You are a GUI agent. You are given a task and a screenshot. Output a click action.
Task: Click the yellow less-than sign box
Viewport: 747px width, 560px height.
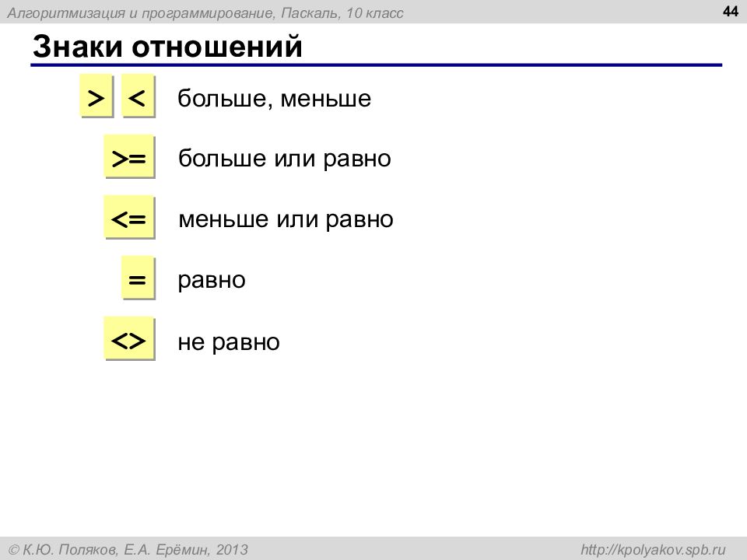[139, 96]
